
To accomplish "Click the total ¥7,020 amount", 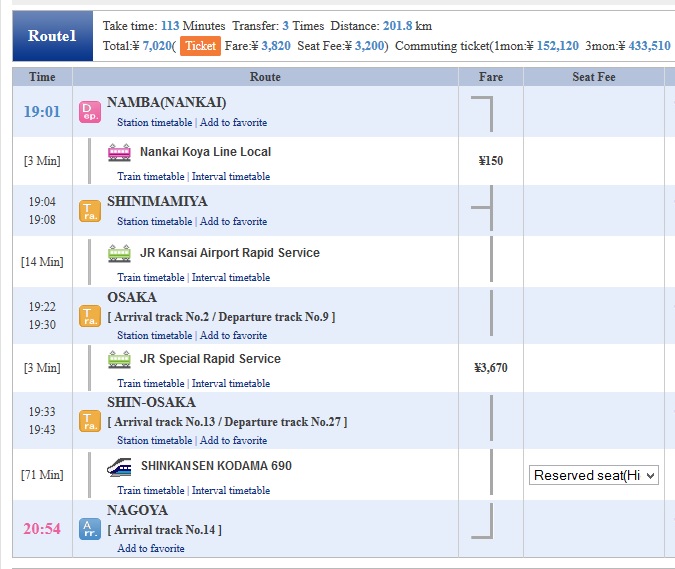I will click(157, 46).
